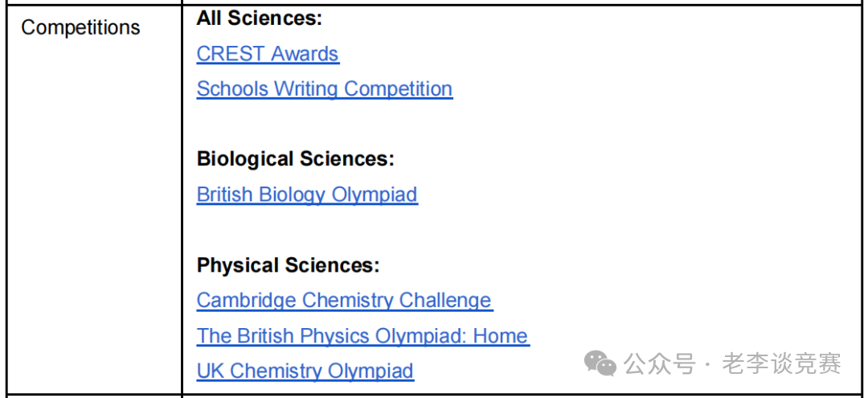Click the word Challenge in Cambridge Chemistry Challenge
The width and height of the screenshot is (868, 398).
coord(445,300)
